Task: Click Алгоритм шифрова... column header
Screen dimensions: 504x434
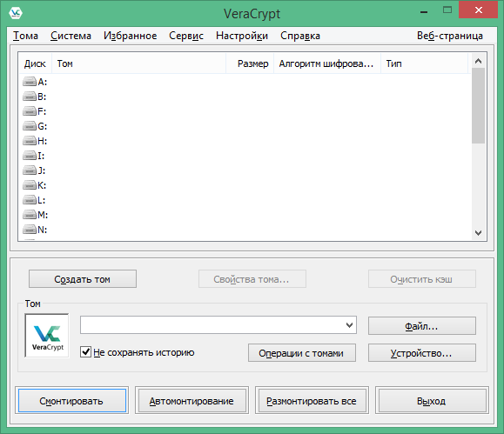Action: [x=327, y=63]
